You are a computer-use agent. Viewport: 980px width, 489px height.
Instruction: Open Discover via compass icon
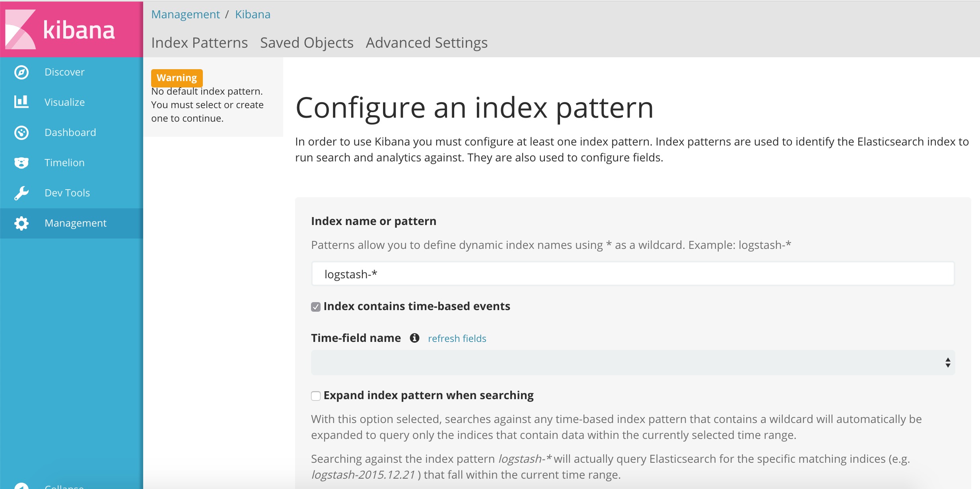coord(21,72)
